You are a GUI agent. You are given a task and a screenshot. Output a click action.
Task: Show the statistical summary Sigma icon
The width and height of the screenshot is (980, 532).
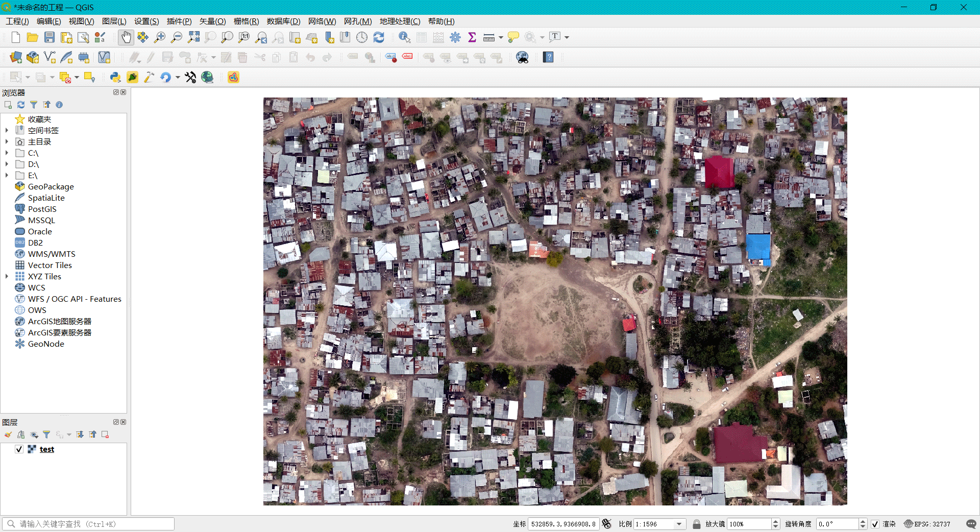coord(472,37)
